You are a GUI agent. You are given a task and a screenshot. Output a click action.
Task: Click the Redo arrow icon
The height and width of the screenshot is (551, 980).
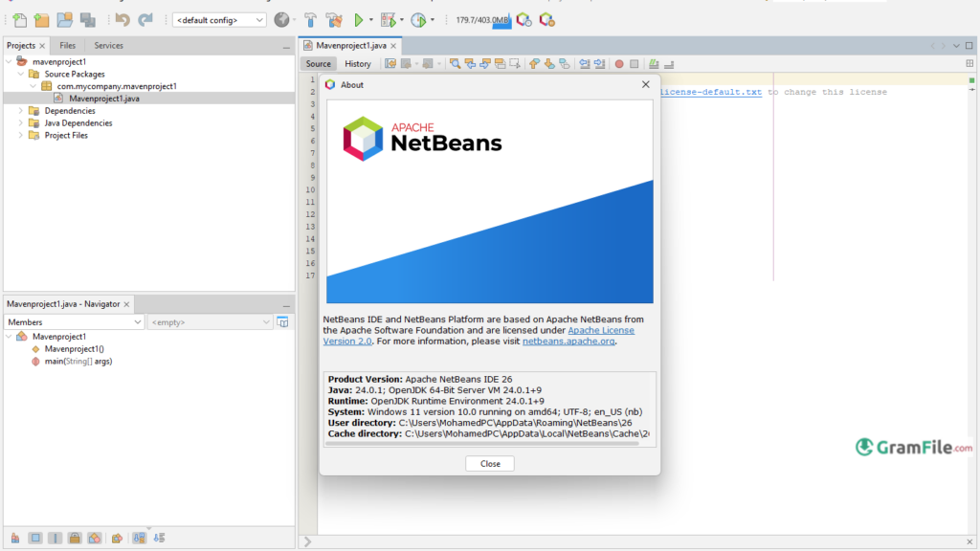coord(145,20)
